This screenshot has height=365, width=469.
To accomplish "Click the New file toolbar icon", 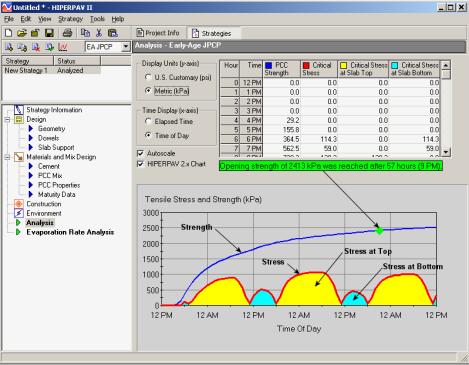I will pos(9,33).
